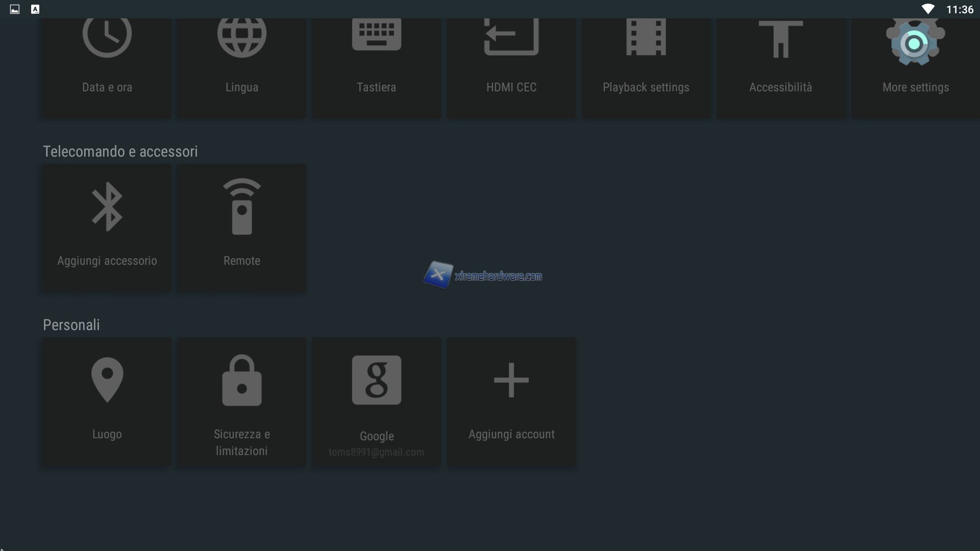Open More settings gear icon
Image resolution: width=980 pixels, height=551 pixels.
[x=915, y=43]
